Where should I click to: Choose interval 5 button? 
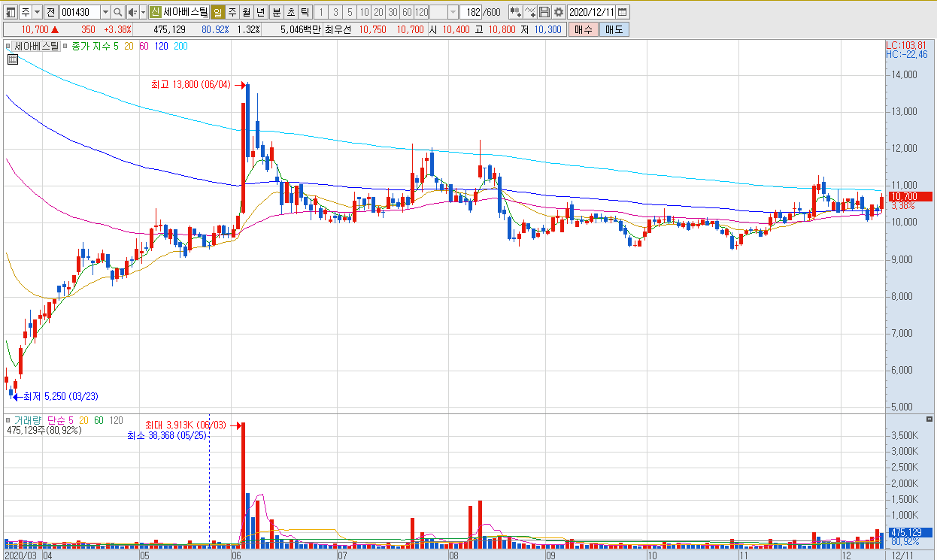[350, 12]
